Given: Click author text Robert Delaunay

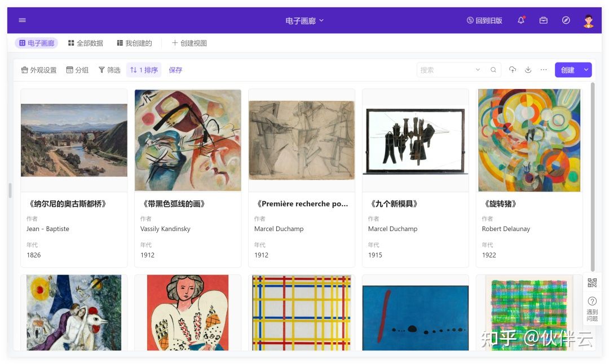Looking at the screenshot, I should click(x=506, y=229).
